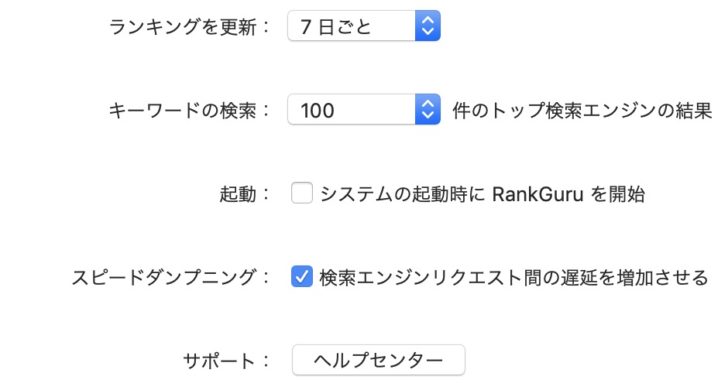Click blue chevron arrows beside 100

coord(428,110)
